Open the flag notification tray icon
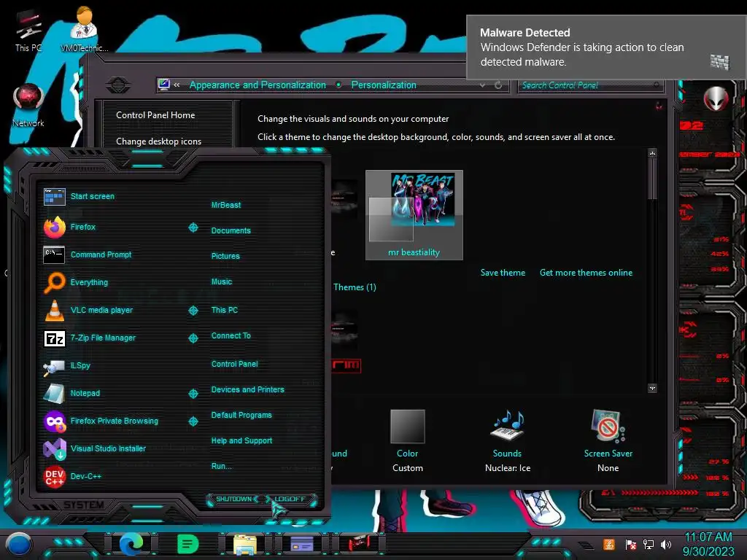This screenshot has width=747, height=560. pos(630,544)
